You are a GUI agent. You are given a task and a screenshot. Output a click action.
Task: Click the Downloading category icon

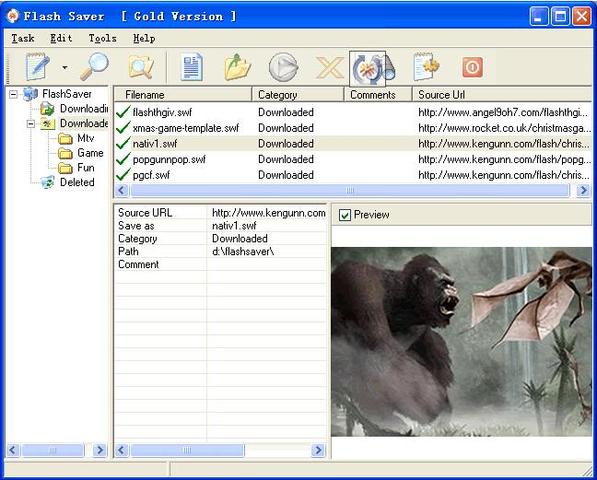(x=47, y=109)
